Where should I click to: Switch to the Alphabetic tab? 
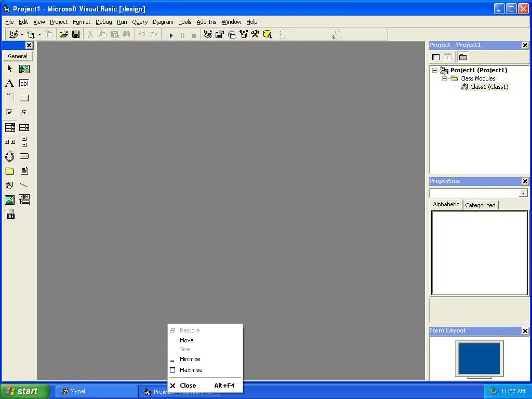[x=446, y=204]
